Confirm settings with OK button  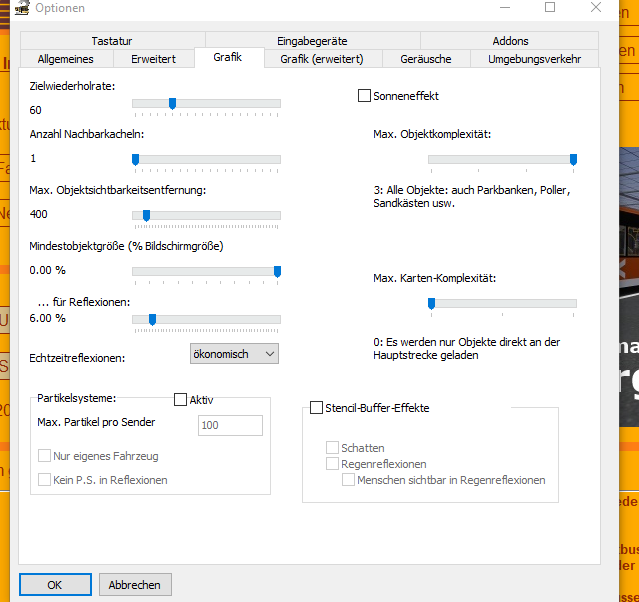(55, 584)
